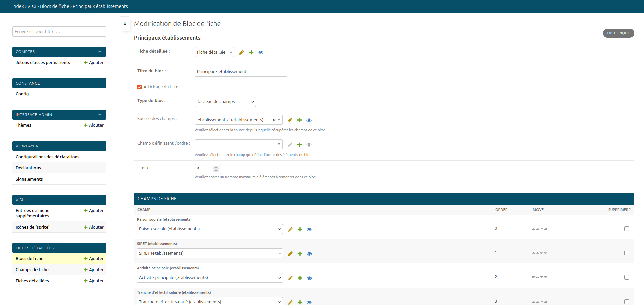Tick the Supprimer checkbox for Raison sociale
This screenshot has height=305, width=644.
pyautogui.click(x=627, y=229)
